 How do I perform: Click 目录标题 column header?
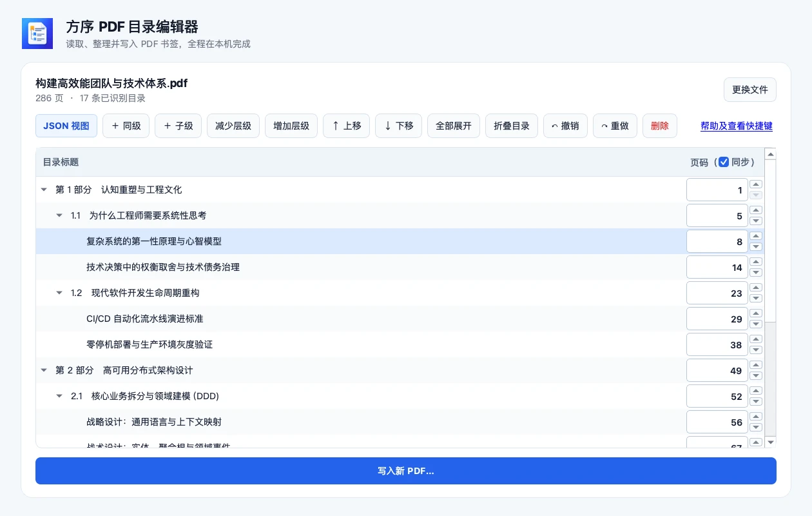pos(61,162)
